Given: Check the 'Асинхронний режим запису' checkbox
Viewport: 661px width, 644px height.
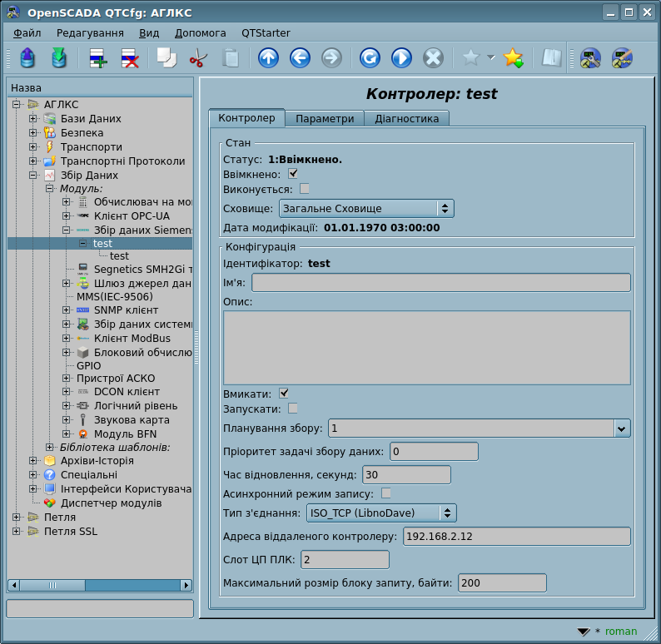Looking at the screenshot, I should [x=386, y=493].
